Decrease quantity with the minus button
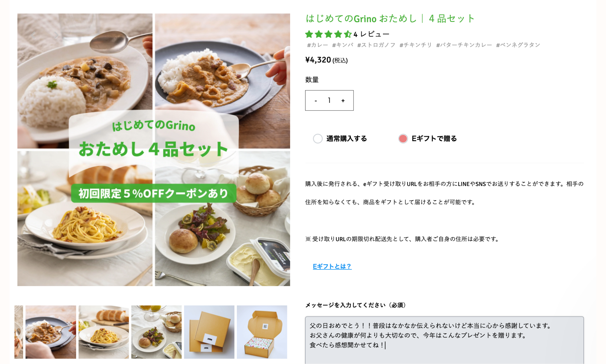This screenshot has height=364, width=606. pos(316,101)
